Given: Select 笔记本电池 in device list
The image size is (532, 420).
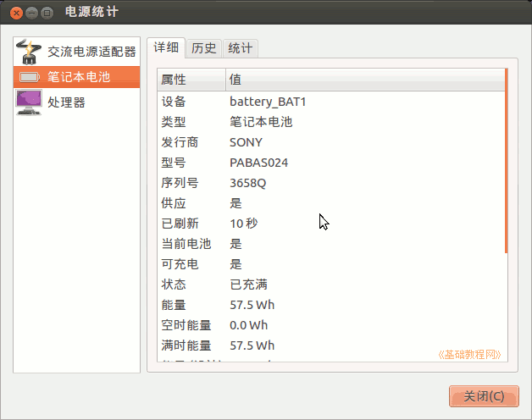Looking at the screenshot, I should 79,77.
